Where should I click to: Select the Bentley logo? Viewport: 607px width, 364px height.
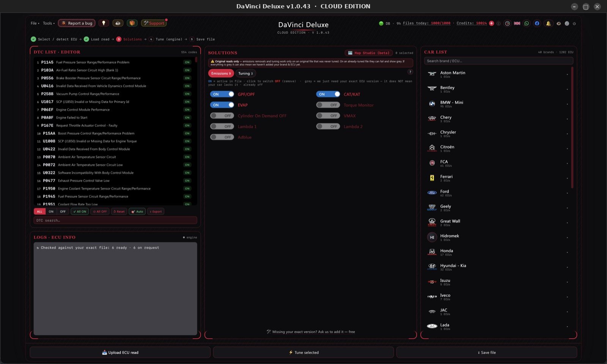(x=432, y=89)
